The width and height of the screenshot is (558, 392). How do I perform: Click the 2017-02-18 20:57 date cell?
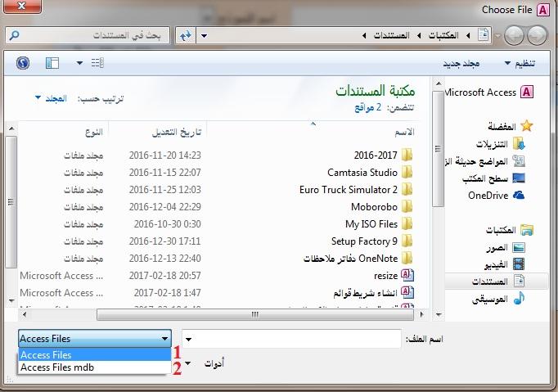click(x=164, y=276)
